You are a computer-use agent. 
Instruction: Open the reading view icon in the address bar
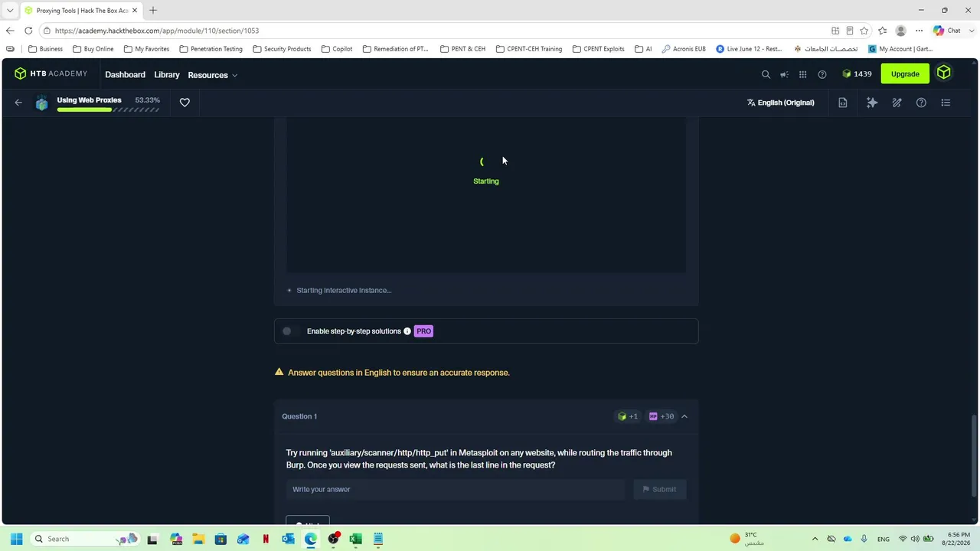coord(850,31)
